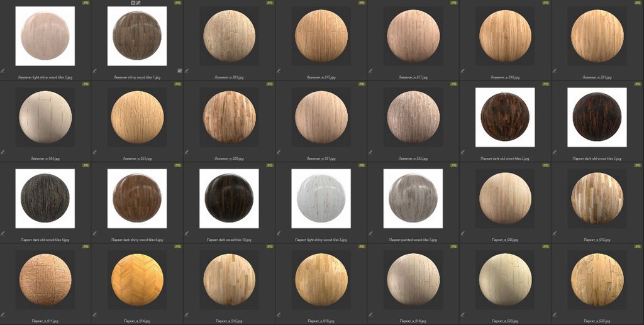Click the small square icon above Ламинат shiny wood tiles 1
This screenshot has height=325, width=644.
133,3
